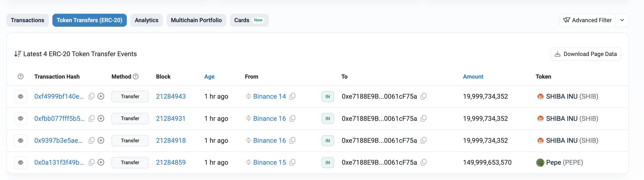Expand plus details for 0x0a131f3f49b transaction

click(x=101, y=162)
